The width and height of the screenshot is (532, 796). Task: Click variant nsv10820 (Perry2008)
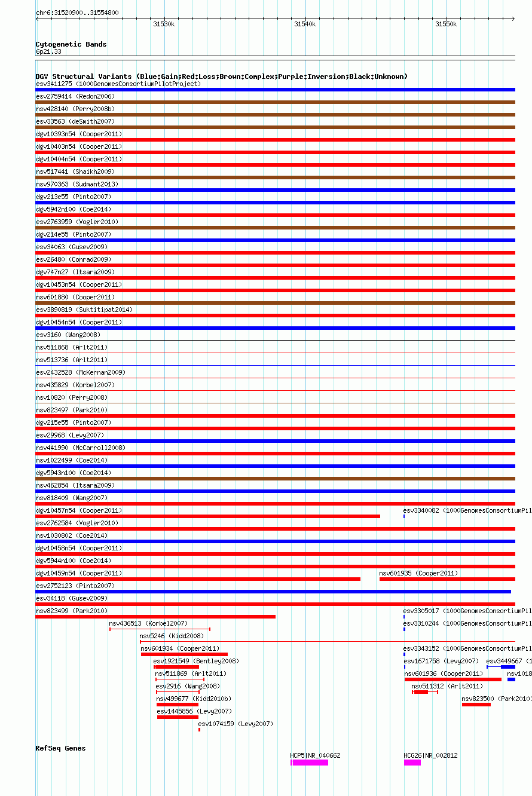pyautogui.click(x=72, y=397)
